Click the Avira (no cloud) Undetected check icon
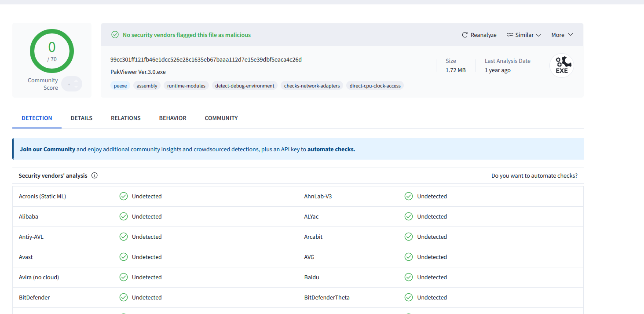 tap(124, 277)
